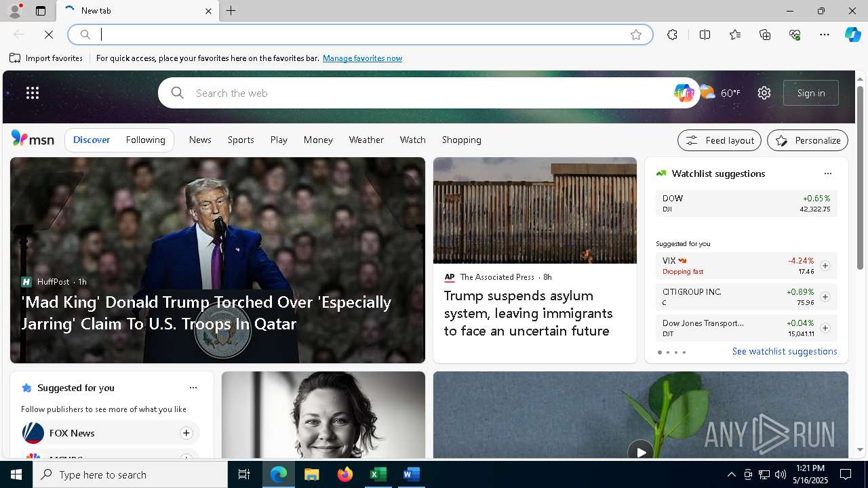
Task: Open Tab actions menu icon
Action: point(41,11)
